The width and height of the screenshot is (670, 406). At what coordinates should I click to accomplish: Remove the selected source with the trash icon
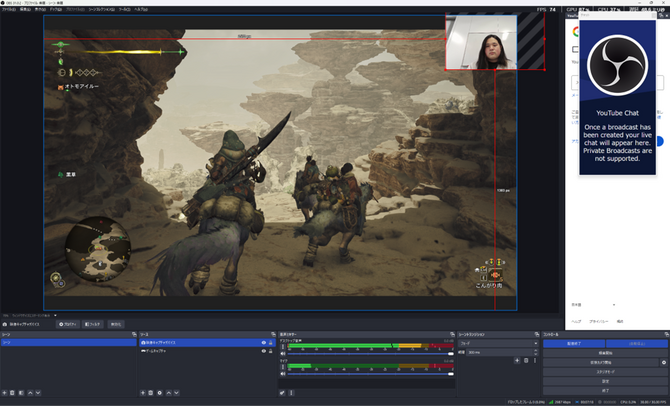coord(151,392)
